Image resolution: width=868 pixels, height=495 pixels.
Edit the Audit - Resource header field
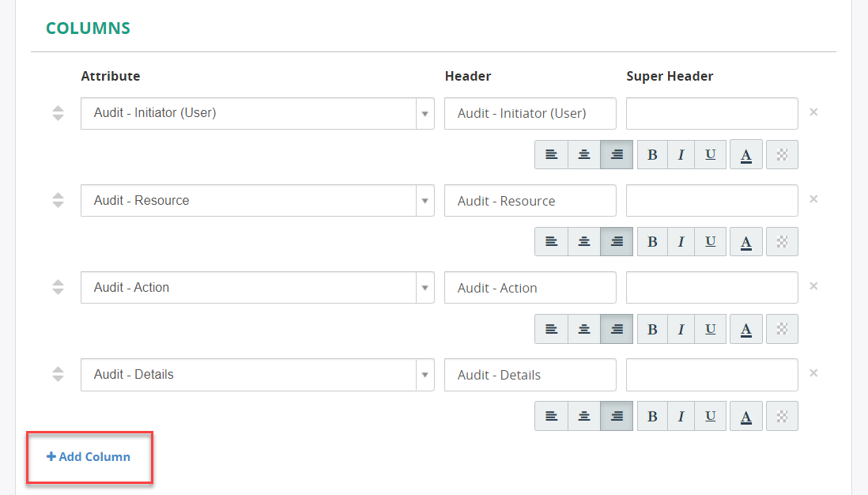coord(530,200)
